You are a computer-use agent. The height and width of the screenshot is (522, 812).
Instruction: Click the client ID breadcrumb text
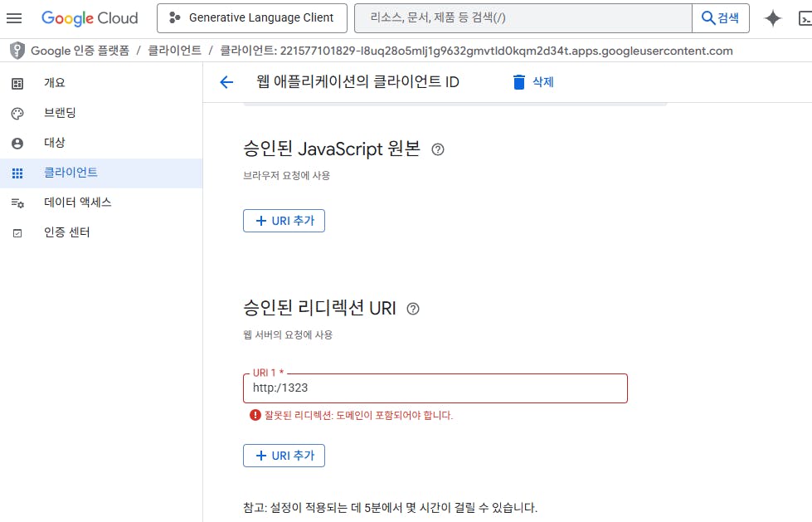point(476,51)
